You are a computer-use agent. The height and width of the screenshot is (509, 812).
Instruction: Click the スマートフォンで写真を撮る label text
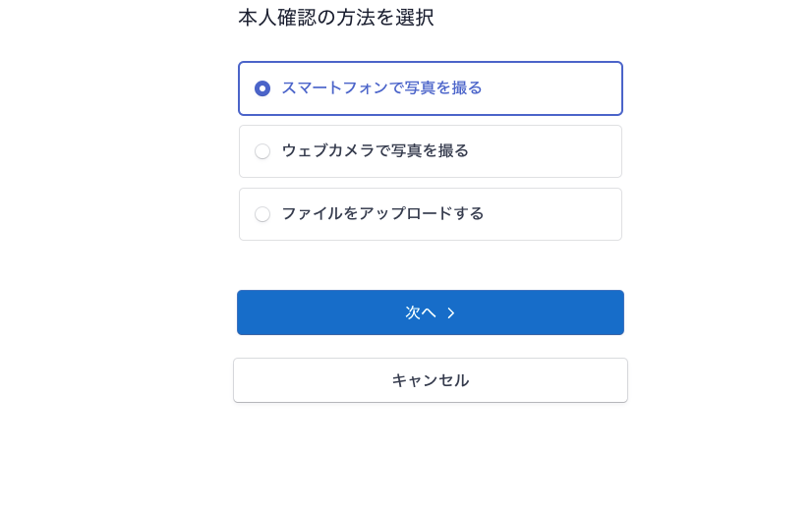pyautogui.click(x=381, y=88)
